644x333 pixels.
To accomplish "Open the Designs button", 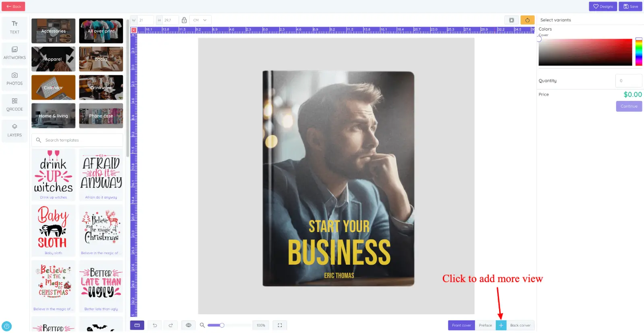I will (603, 6).
